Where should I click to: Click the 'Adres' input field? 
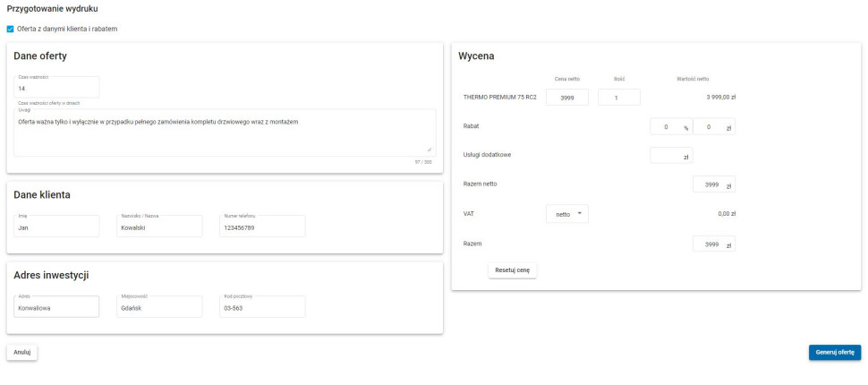[56, 307]
